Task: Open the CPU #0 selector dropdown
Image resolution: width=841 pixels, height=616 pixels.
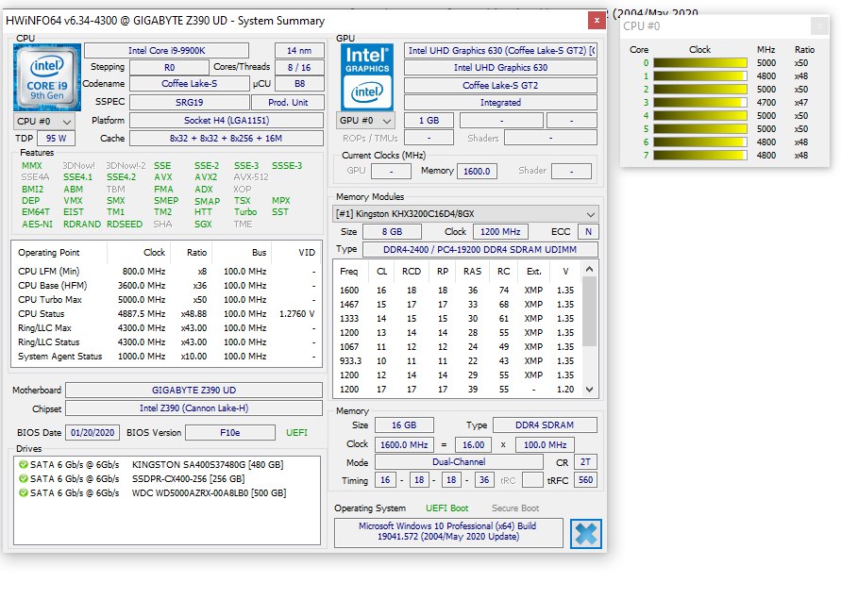Action: tap(44, 121)
